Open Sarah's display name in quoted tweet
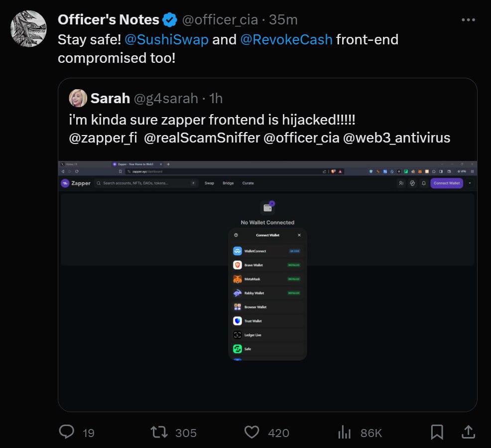The width and height of the screenshot is (491, 448). click(x=110, y=98)
